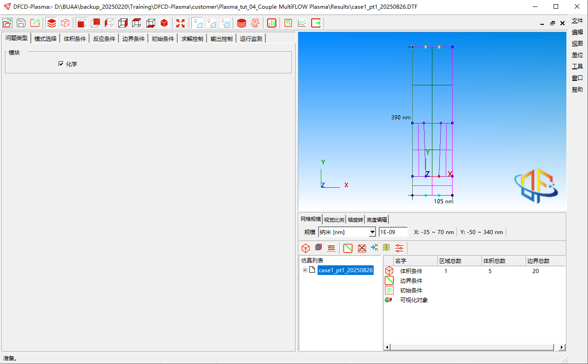Click the line graph plot icon
Viewport: 588px width, 364px height.
tap(302, 23)
